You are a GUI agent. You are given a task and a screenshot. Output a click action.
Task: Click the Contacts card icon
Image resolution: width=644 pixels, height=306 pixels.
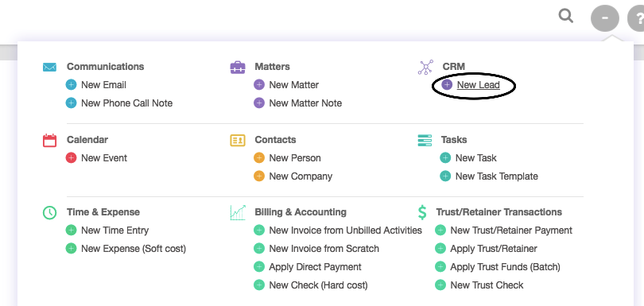[238, 140]
